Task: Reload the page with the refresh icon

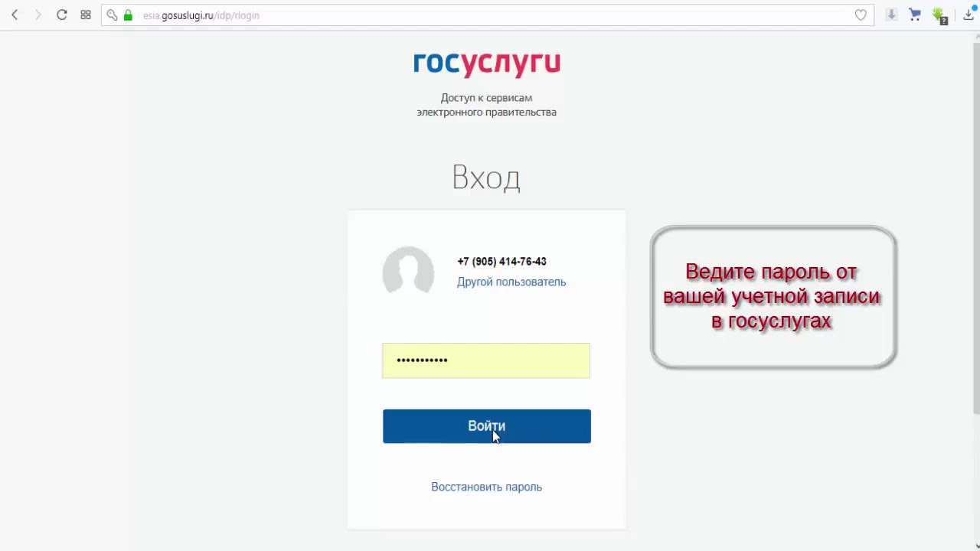Action: click(x=62, y=15)
